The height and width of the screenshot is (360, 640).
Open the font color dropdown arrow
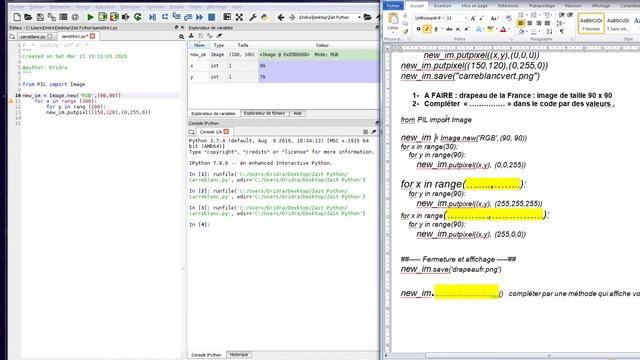tap(509, 29)
